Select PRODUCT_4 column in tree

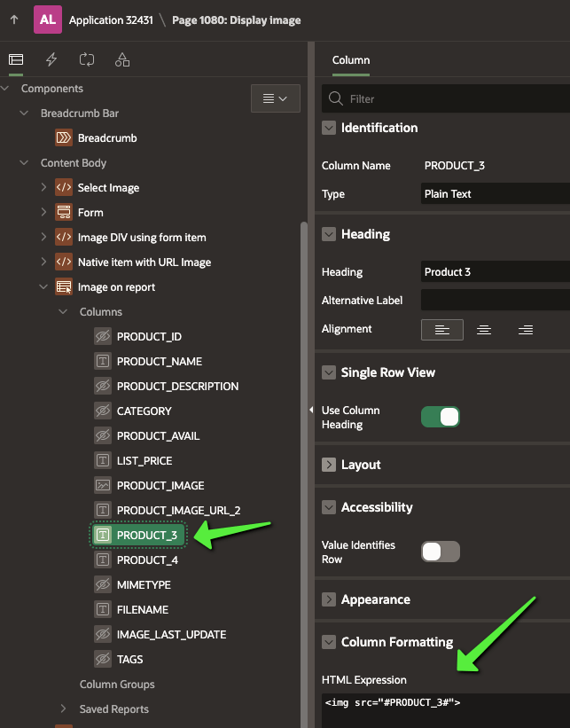tap(147, 560)
